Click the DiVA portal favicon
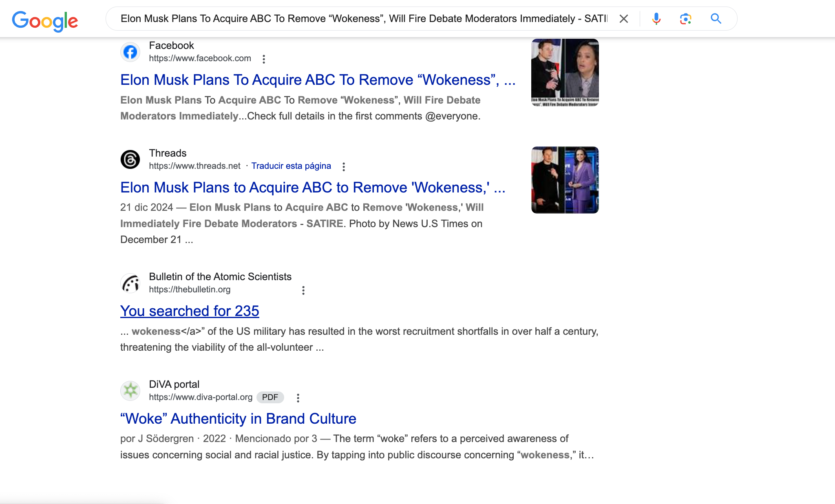 (130, 391)
